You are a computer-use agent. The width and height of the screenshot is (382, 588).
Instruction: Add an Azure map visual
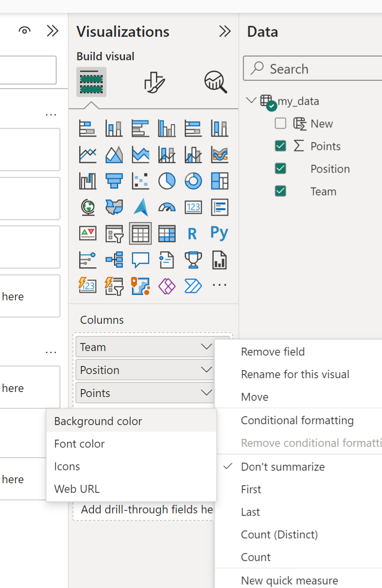point(140,207)
